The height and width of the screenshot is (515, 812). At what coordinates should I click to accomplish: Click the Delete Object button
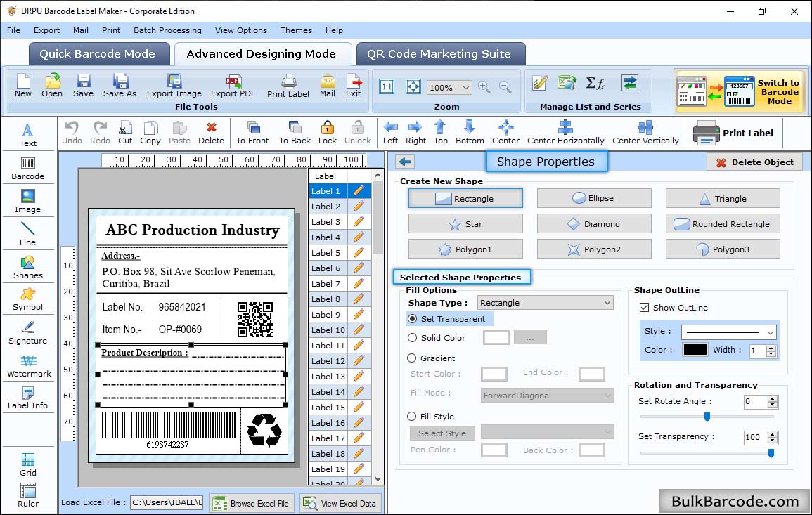coord(754,162)
